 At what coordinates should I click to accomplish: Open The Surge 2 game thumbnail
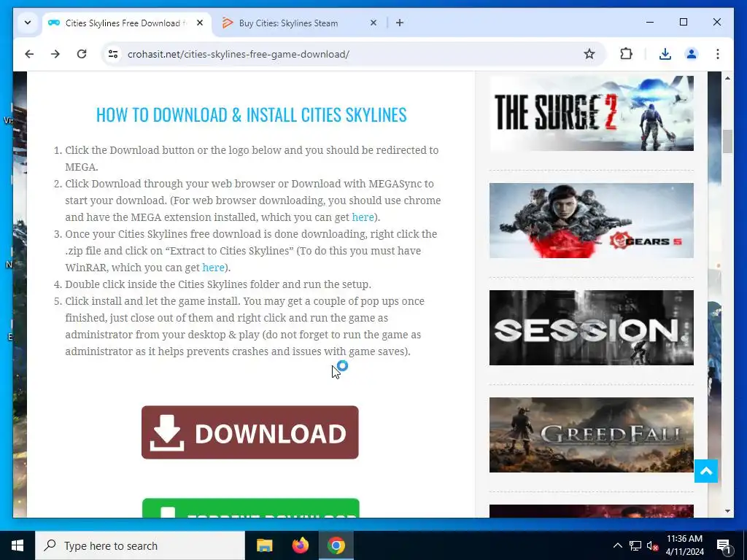click(591, 113)
